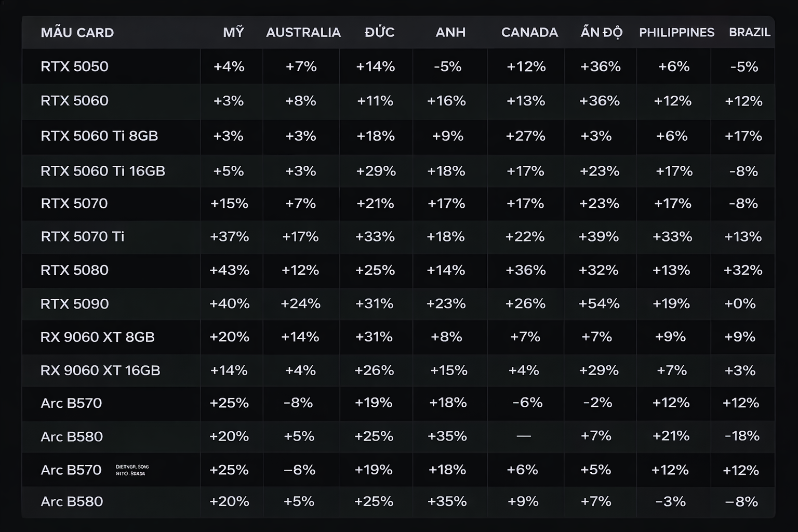Select the RX 9060 XT 16GB row label
Image resolution: width=798 pixels, height=532 pixels.
point(100,370)
